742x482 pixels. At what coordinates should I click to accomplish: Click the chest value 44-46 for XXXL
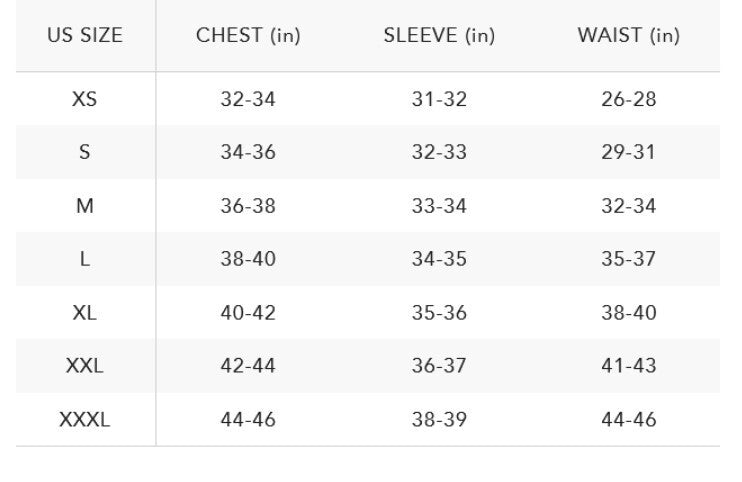coord(248,419)
